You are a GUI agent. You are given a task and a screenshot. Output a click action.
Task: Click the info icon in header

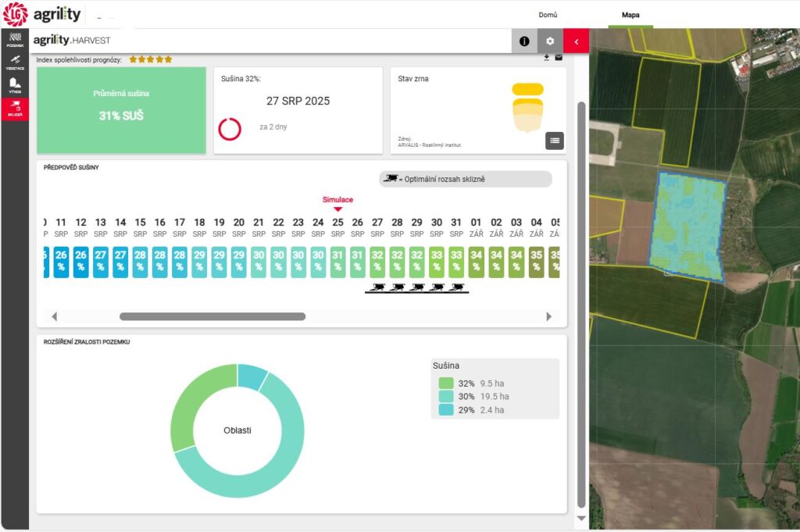pos(524,41)
